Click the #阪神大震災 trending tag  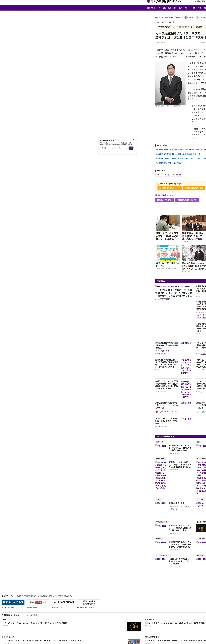point(180,18)
